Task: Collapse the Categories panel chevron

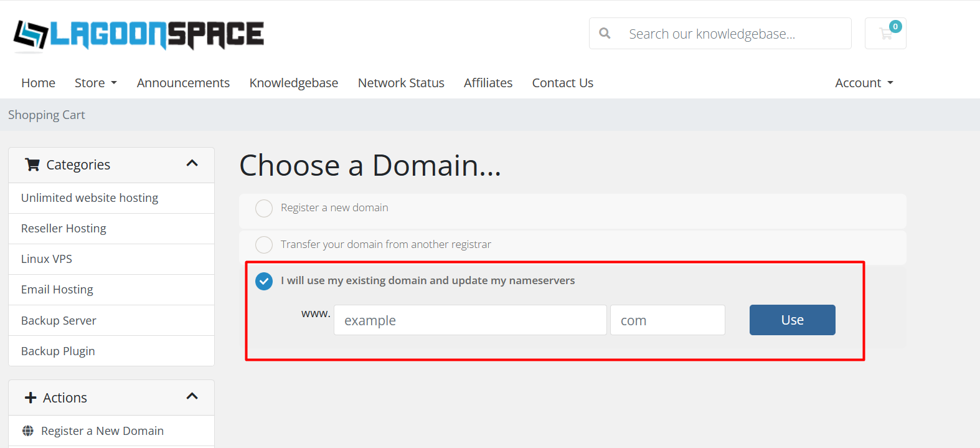Action: click(x=192, y=163)
